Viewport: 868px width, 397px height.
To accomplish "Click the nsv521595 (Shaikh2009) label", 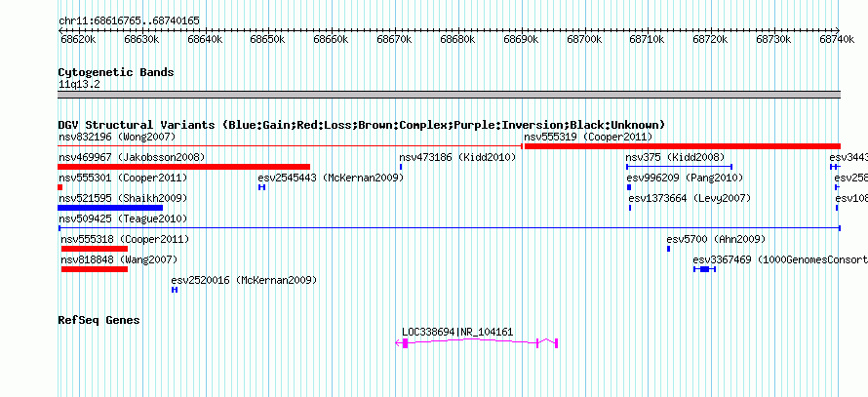I will click(x=123, y=198).
